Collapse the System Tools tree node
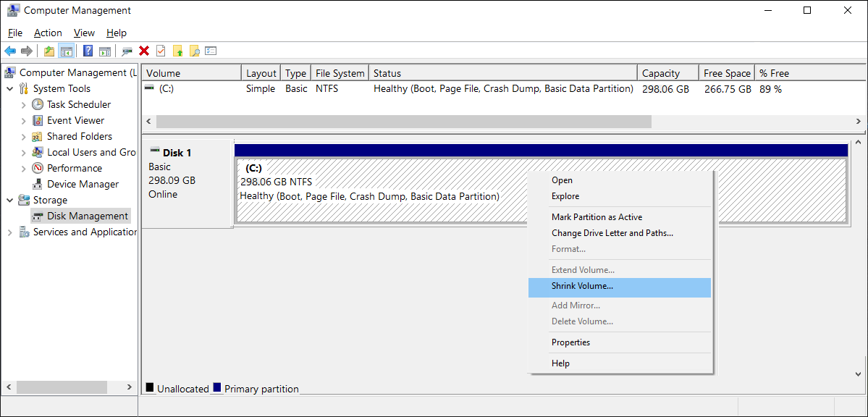 pyautogui.click(x=10, y=88)
